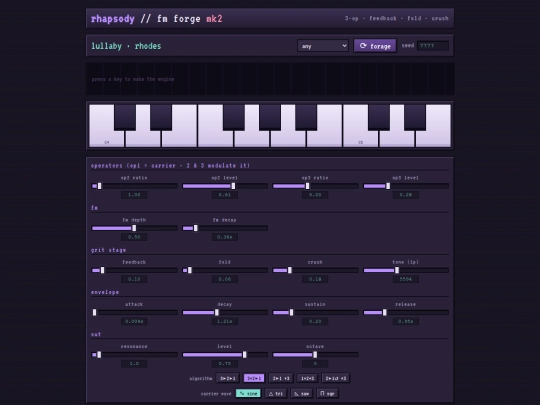
Task: Click the fm depth value 0.50
Action: click(134, 237)
